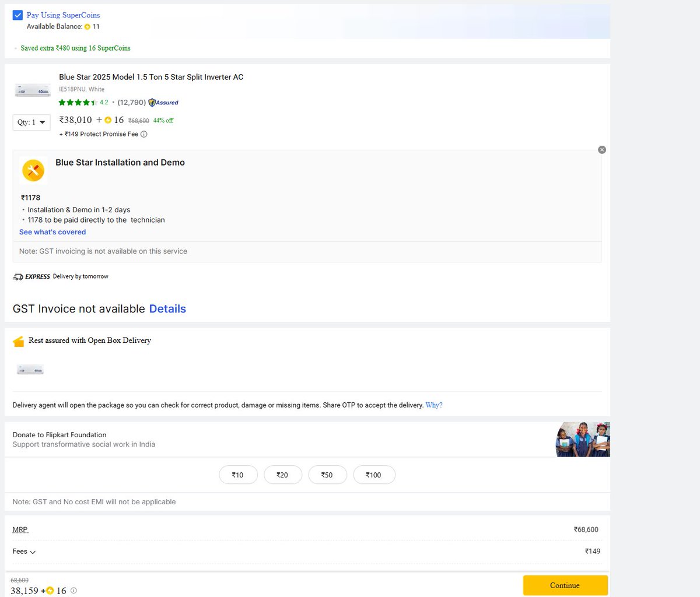Click the Flipkart Assured badge
This screenshot has width=700, height=597.
[x=163, y=103]
